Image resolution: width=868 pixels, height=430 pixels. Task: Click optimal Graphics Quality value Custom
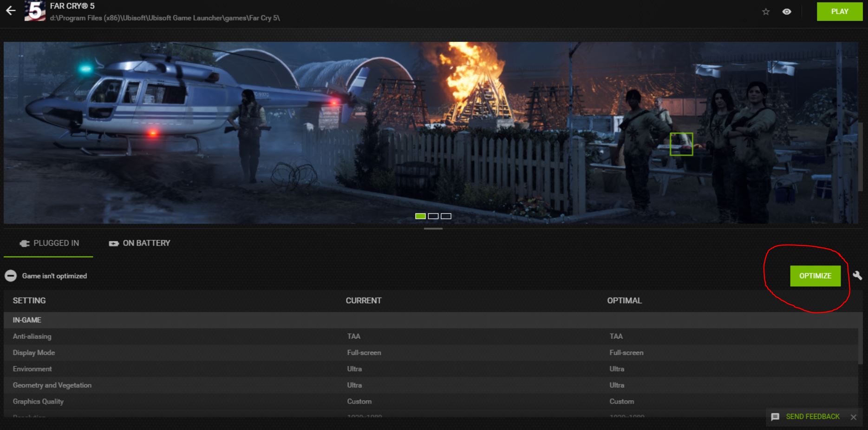pyautogui.click(x=621, y=402)
